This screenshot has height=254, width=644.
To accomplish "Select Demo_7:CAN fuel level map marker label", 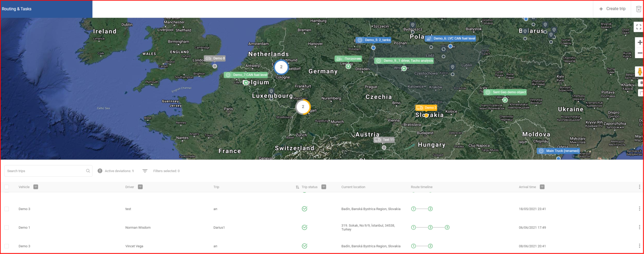I will (x=246, y=75).
